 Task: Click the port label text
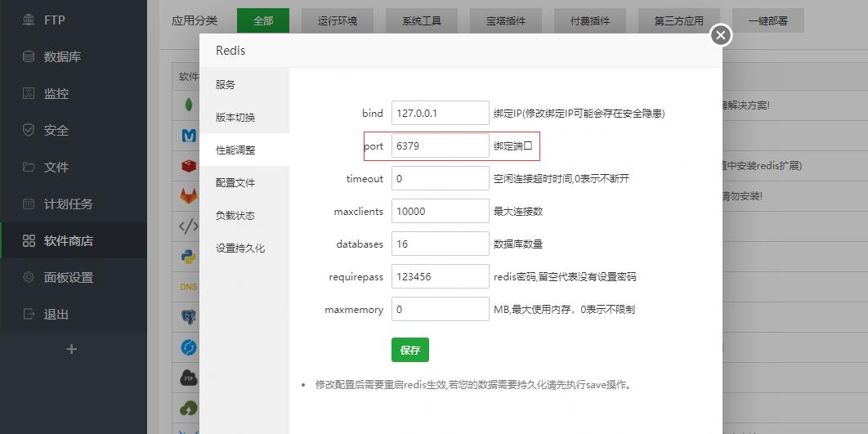(x=374, y=146)
